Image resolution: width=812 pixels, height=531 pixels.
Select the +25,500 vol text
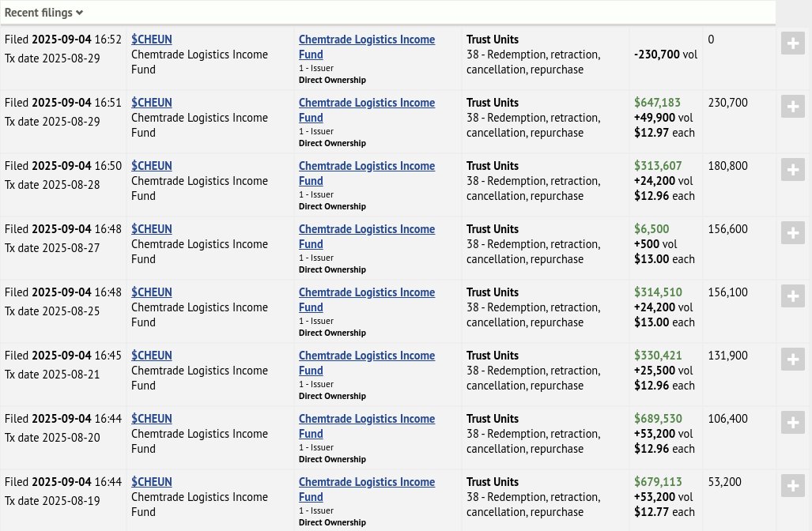coord(663,370)
